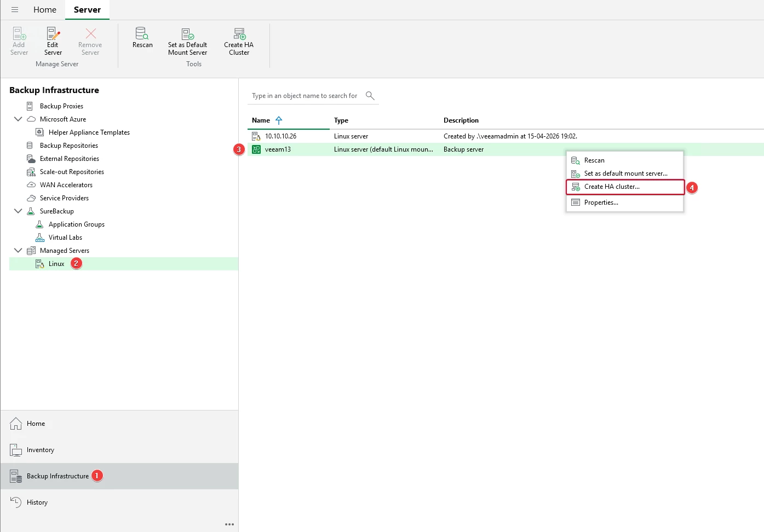This screenshot has height=532, width=764.
Task: Click the navigation pane options ellipsis
Action: (x=229, y=524)
